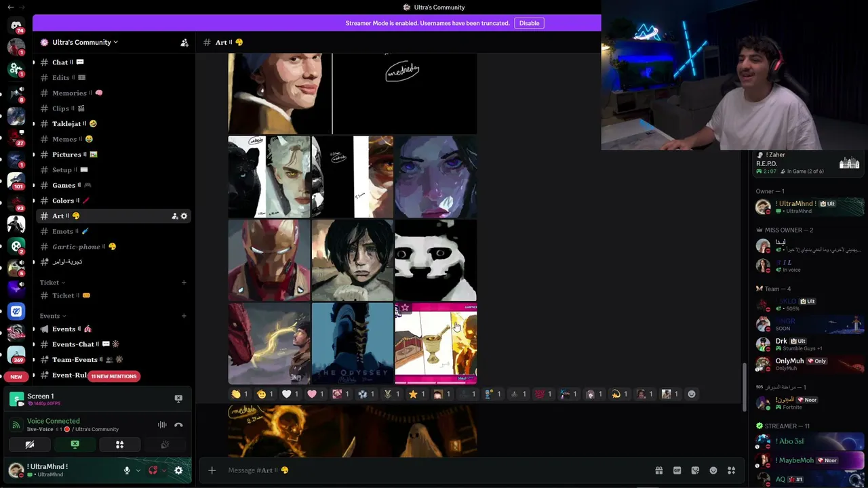Open Discord direct messages home icon

16,26
